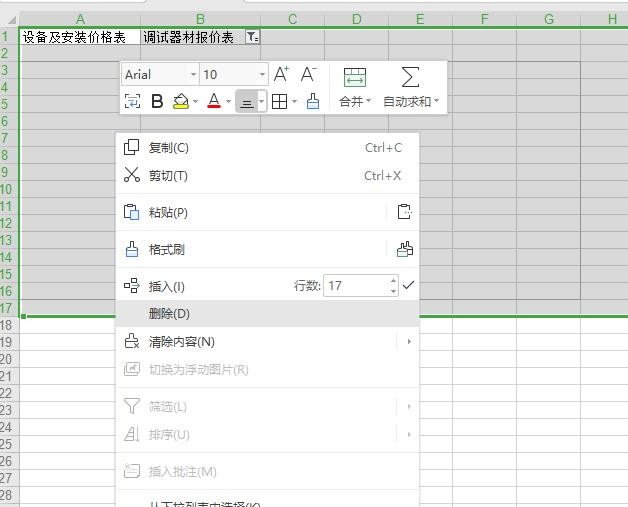Click the increase font size icon
628x507 pixels.
point(281,75)
